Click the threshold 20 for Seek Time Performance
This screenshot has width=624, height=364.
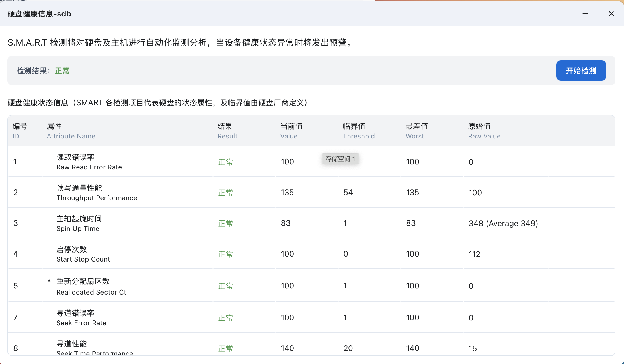click(348, 348)
